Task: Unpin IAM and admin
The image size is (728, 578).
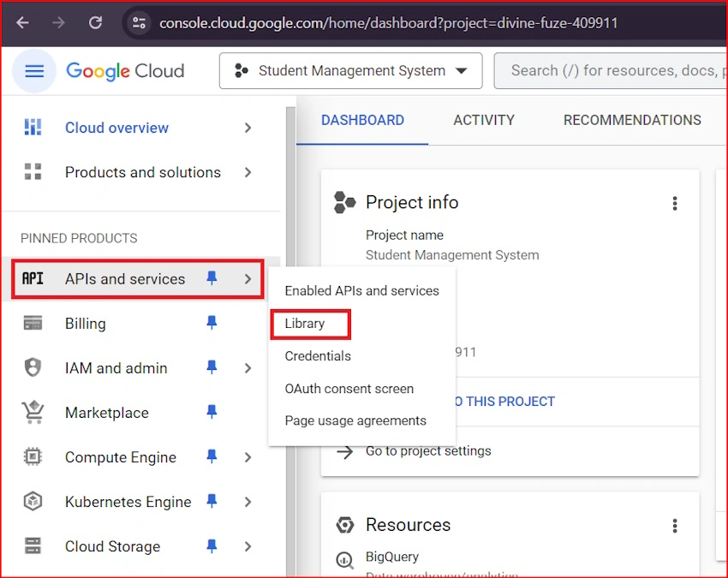Action: 212,367
